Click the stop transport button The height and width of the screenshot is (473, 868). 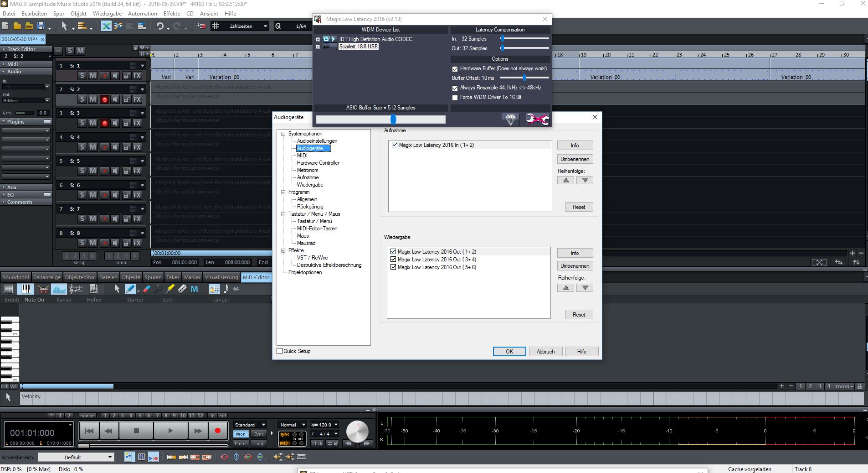point(136,431)
